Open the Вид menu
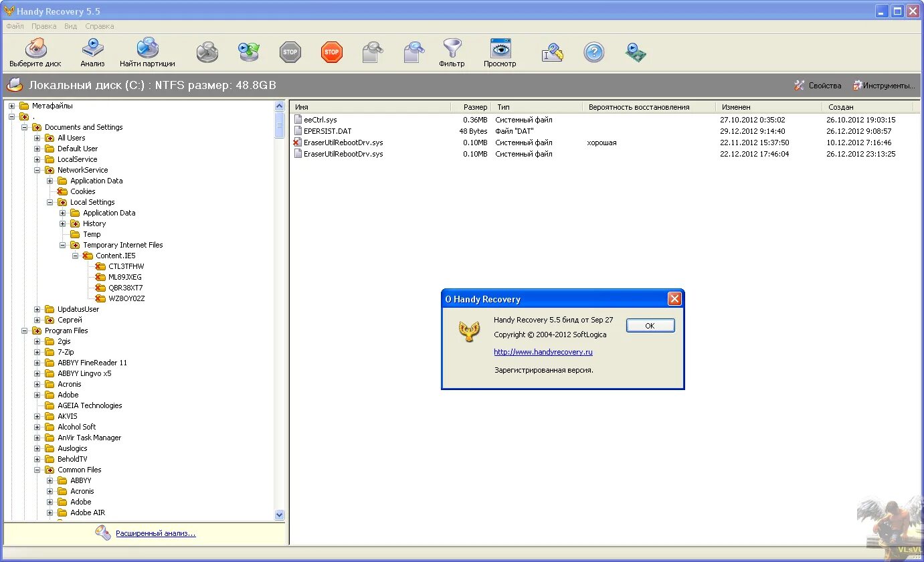Screen dimensions: 924x562 click(71, 26)
